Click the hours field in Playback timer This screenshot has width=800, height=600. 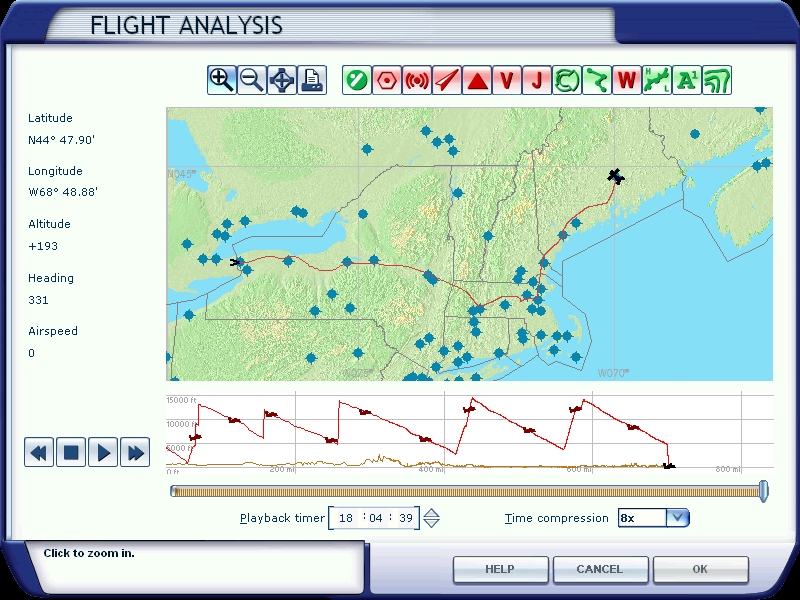point(346,518)
